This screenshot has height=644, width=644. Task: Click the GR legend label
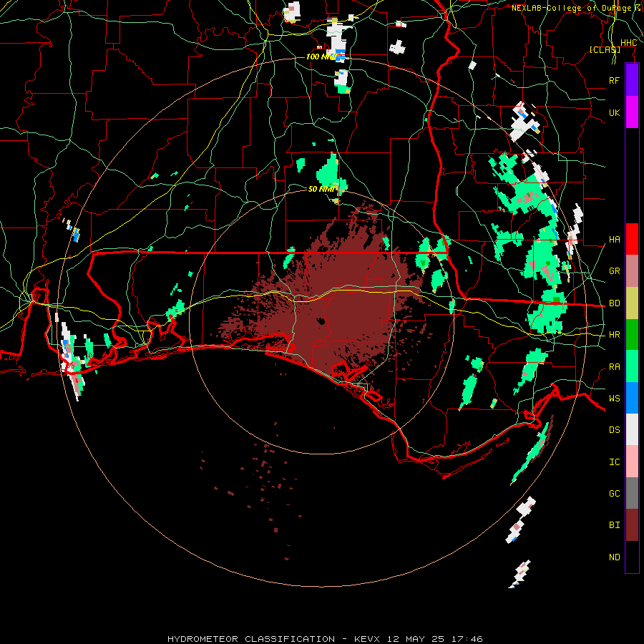coord(614,271)
